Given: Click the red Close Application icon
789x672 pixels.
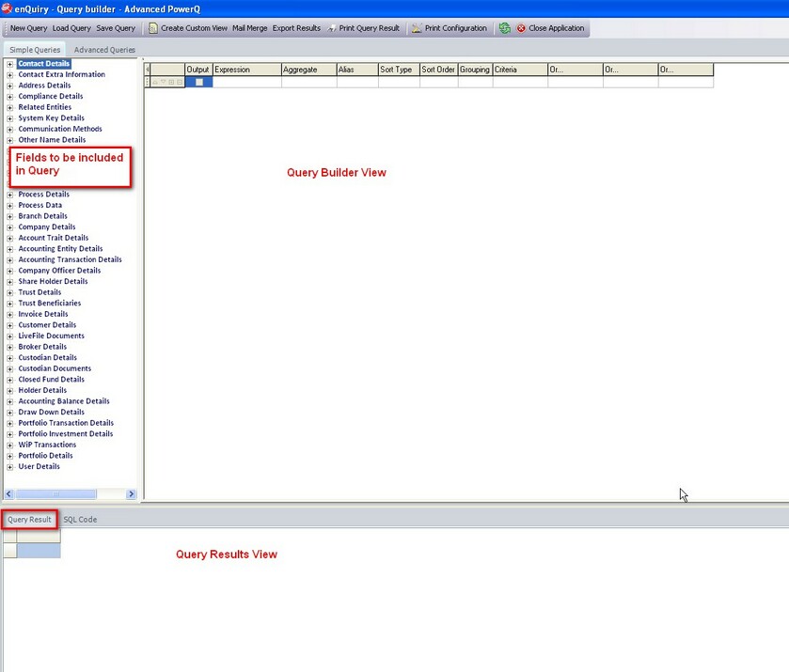Looking at the screenshot, I should click(x=521, y=28).
